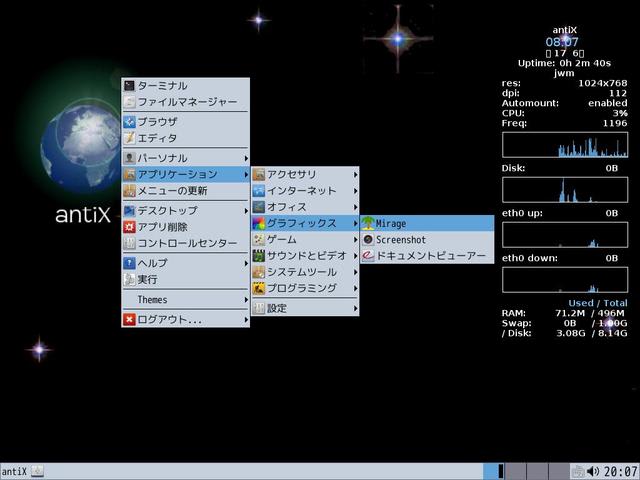
Task: Open ターミナル from the main menu
Action: click(186, 86)
